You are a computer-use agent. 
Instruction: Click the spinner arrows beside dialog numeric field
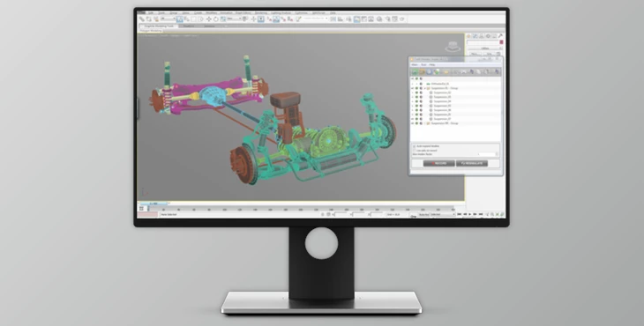coord(497,154)
